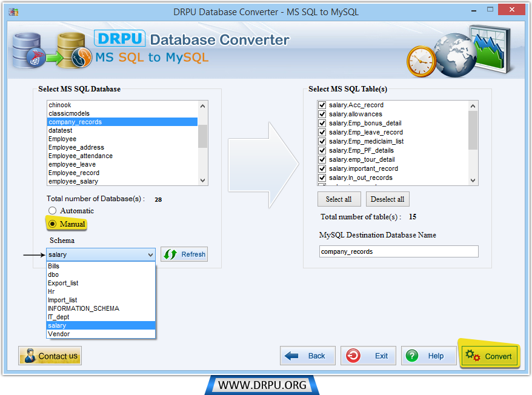The height and width of the screenshot is (395, 532).
Task: Uncheck salary.Acc_record table
Action: pyautogui.click(x=322, y=105)
